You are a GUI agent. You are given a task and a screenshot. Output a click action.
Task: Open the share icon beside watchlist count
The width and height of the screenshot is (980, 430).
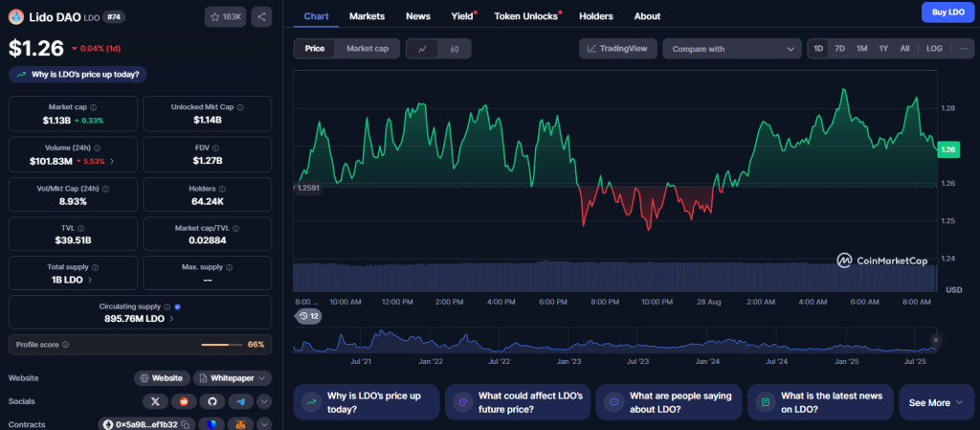tap(261, 16)
